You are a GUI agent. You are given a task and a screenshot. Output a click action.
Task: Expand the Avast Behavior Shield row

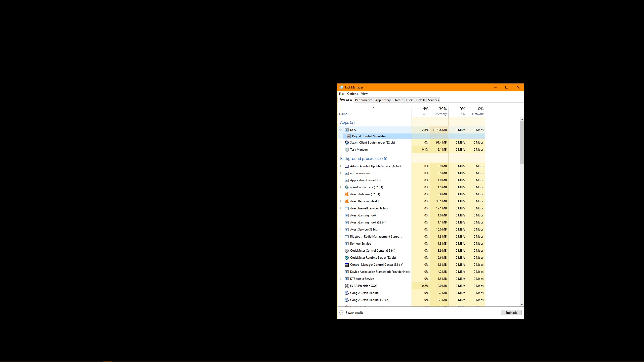(340, 201)
